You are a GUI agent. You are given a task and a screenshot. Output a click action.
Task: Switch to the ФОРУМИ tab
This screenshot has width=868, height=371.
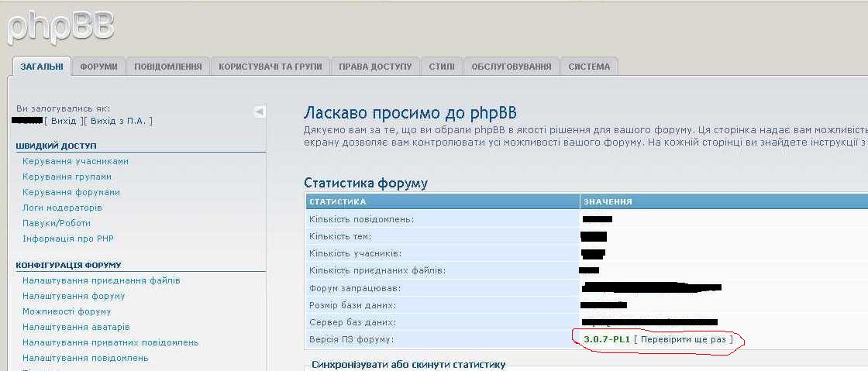99,67
